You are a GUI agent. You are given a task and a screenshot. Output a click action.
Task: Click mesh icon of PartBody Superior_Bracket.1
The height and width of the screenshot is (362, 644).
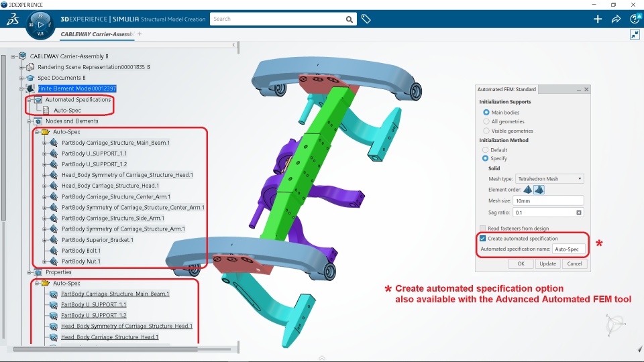[54, 240]
